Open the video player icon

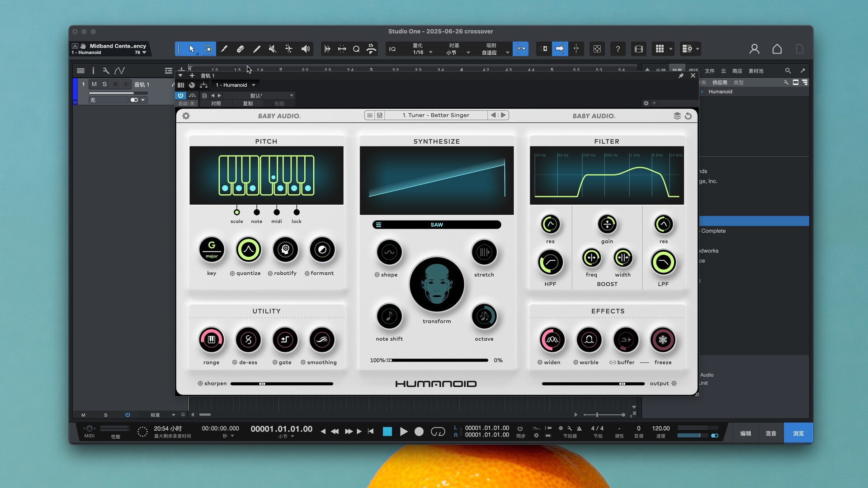pos(639,49)
